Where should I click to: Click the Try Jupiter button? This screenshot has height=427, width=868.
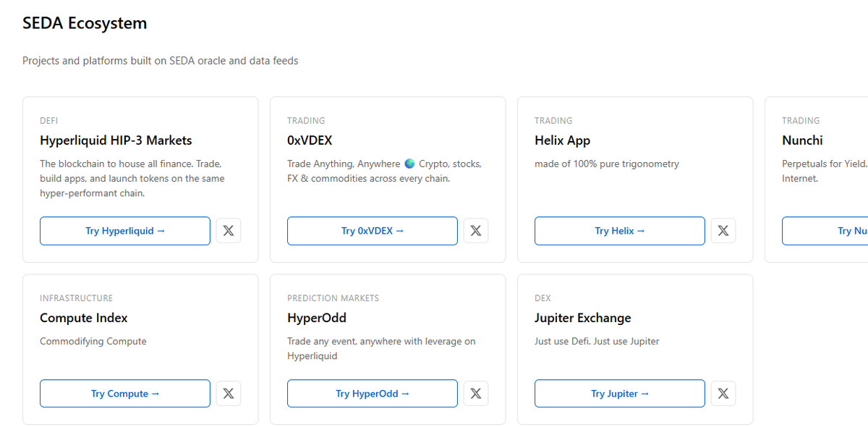(x=620, y=394)
